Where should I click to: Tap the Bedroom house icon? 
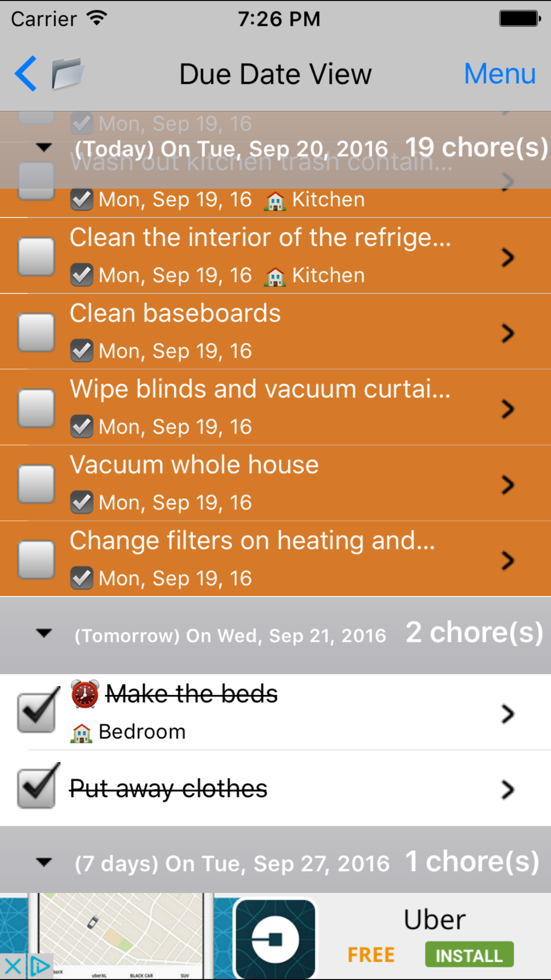[81, 733]
